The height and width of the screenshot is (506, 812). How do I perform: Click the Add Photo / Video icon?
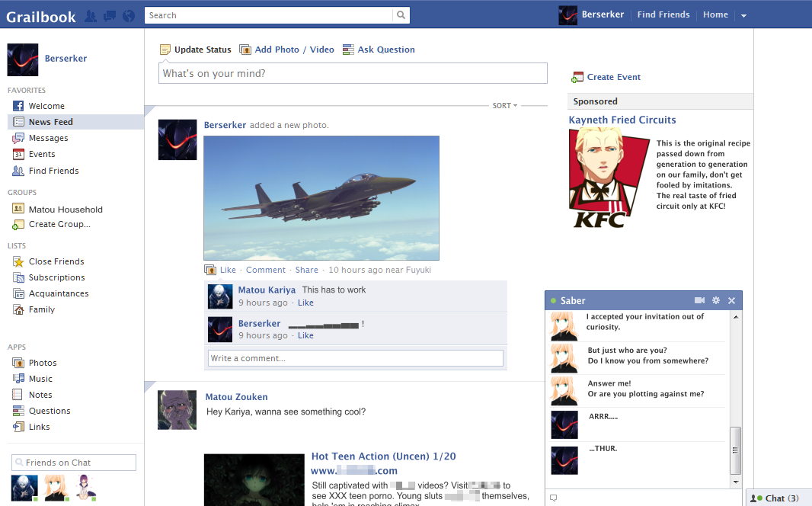[245, 50]
